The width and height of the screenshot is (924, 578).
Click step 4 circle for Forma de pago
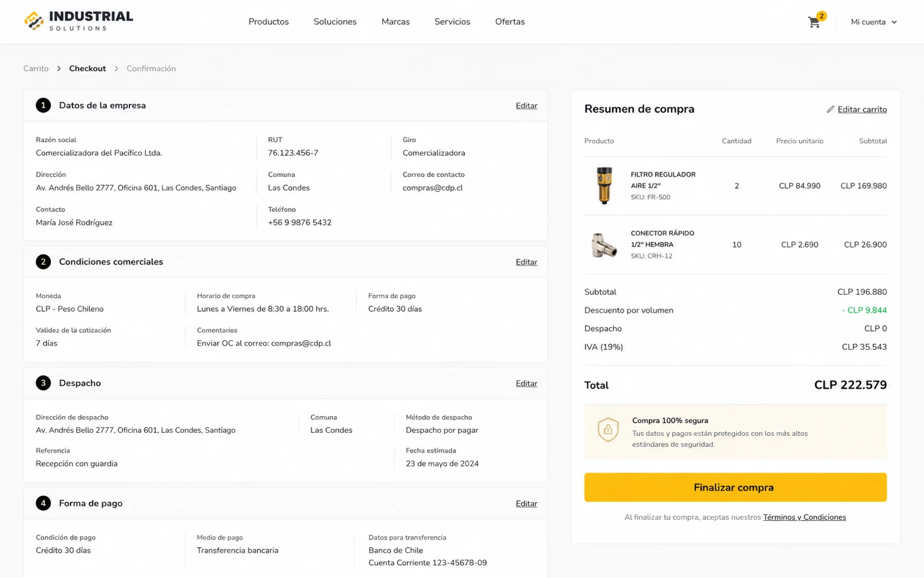click(x=43, y=503)
